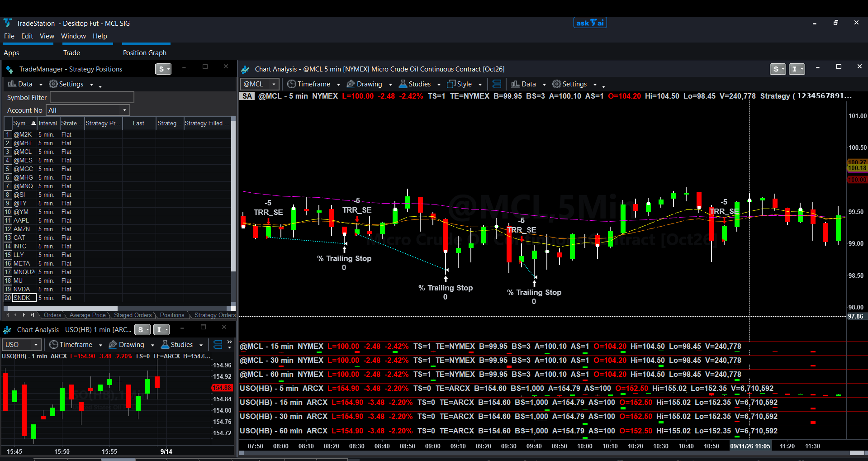Jump to the first TradeManager tab with the arrow button

click(7, 315)
